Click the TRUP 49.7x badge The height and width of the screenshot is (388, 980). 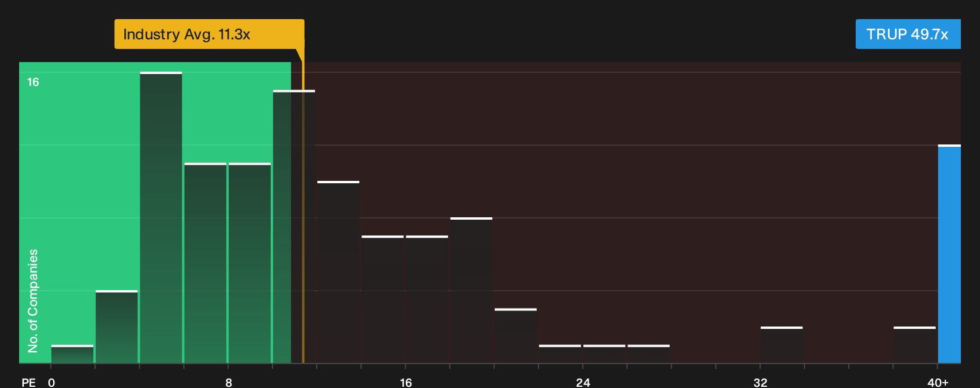tap(908, 34)
